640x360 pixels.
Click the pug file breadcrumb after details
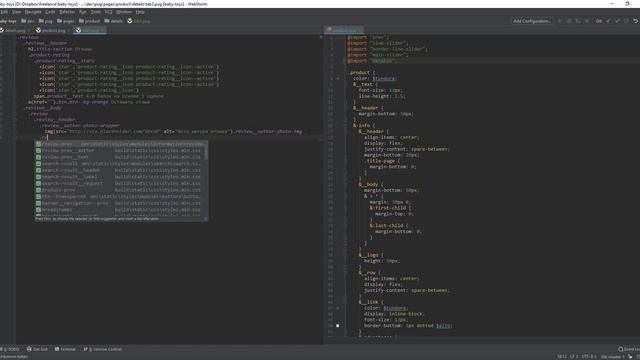139,21
